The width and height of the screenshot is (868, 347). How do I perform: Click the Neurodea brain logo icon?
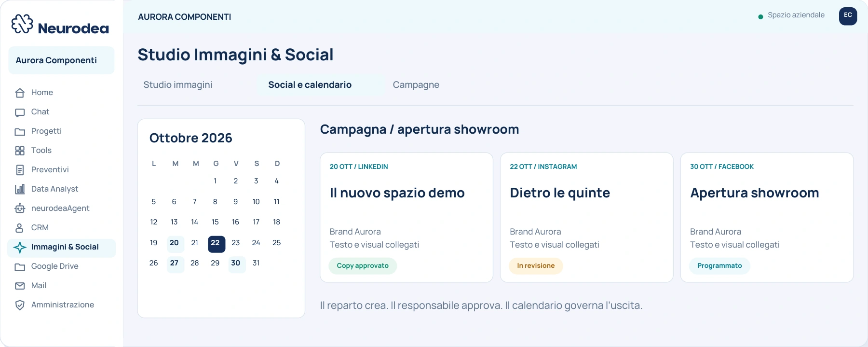[22, 24]
